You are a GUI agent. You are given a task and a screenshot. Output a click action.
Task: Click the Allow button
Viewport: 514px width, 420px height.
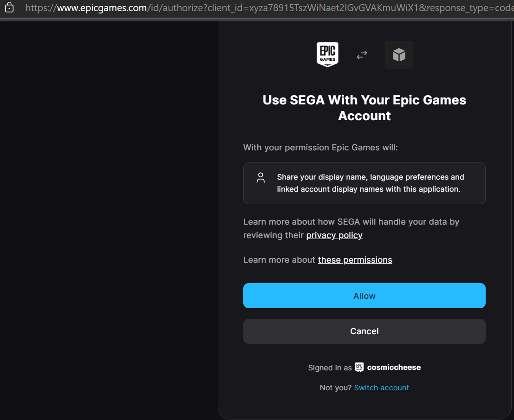coord(364,296)
